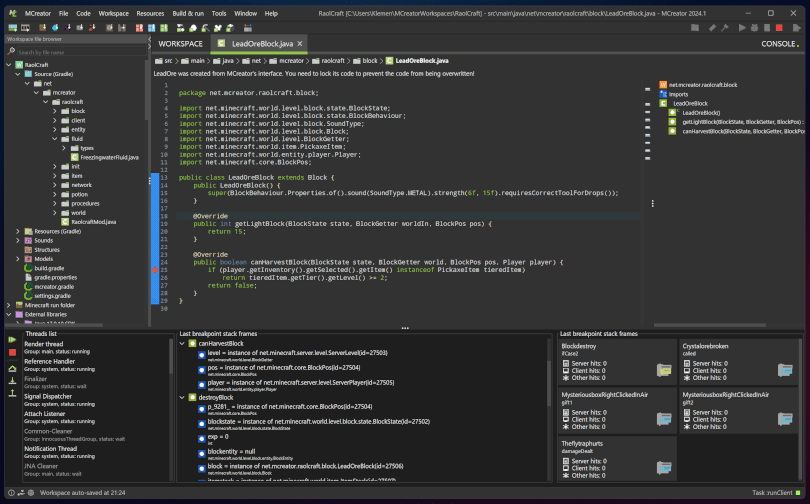Click the pickaxe icon in the main toolbar
Image resolution: width=810 pixels, height=504 pixels.
tap(205, 28)
